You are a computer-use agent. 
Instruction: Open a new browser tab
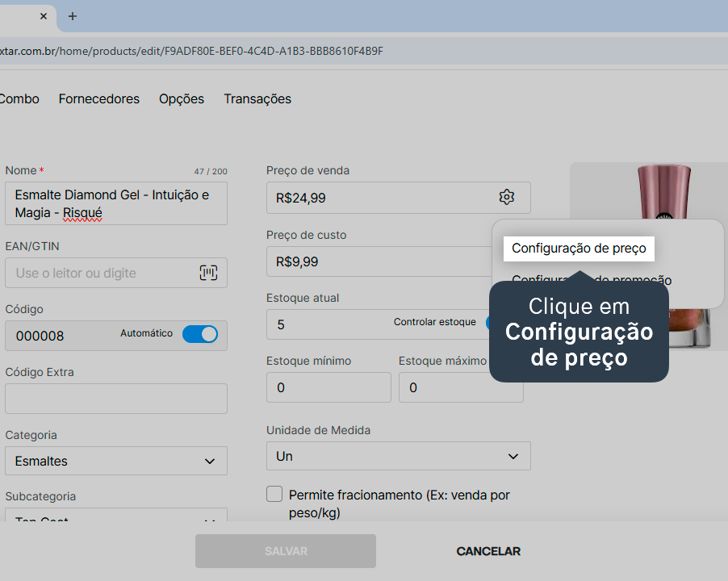[73, 16]
